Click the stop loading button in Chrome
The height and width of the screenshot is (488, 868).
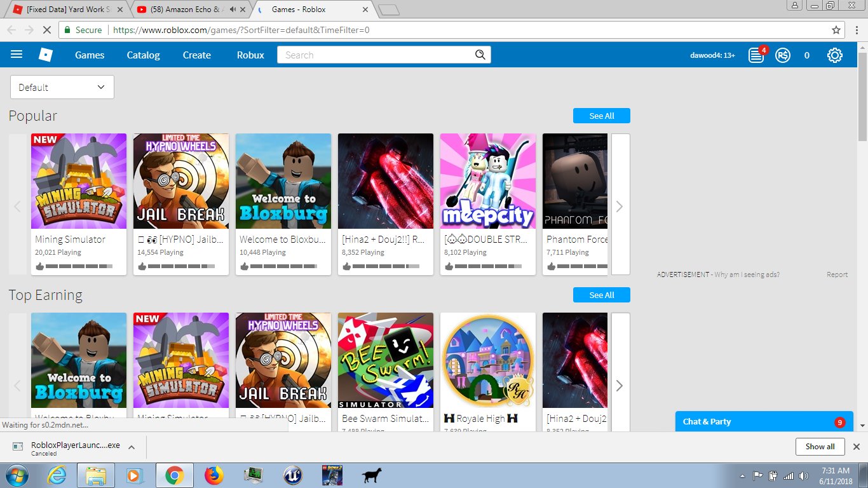point(48,30)
